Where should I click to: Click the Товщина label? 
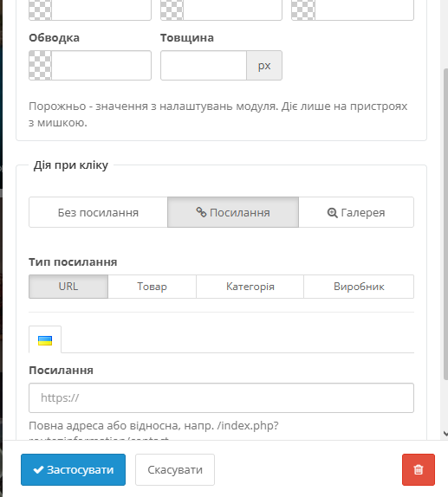point(187,38)
